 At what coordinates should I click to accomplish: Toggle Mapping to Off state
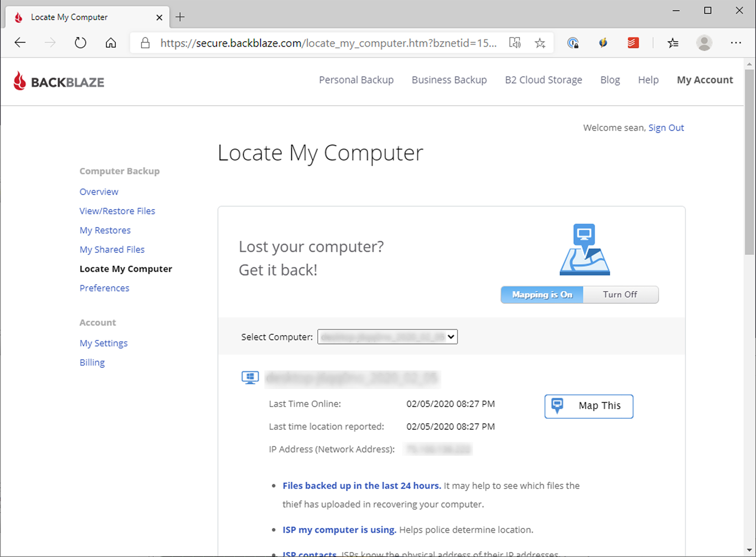(621, 295)
